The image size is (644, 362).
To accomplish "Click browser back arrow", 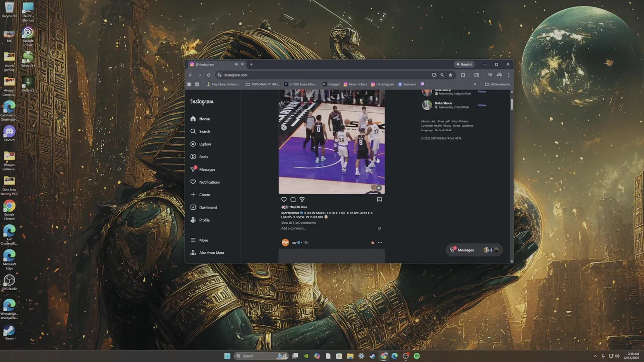I will point(191,75).
